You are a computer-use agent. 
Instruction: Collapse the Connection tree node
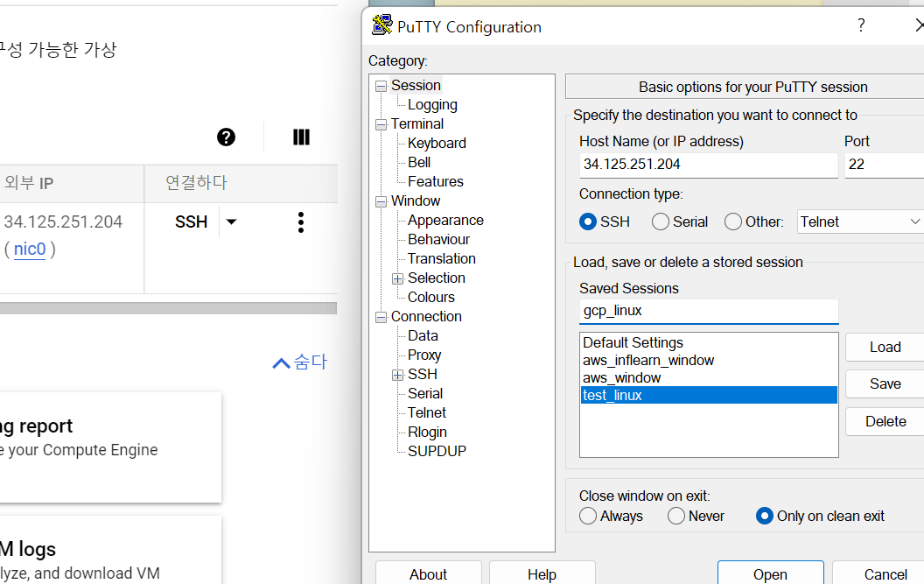click(381, 317)
